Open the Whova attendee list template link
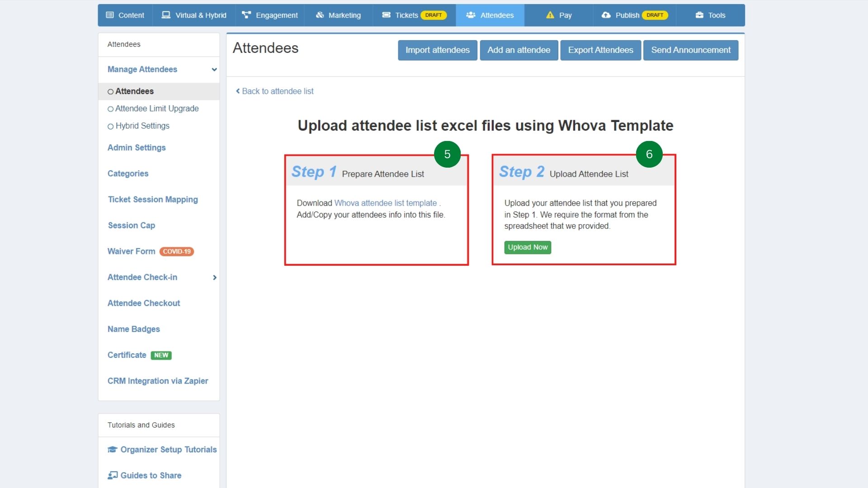868x488 pixels. (386, 203)
